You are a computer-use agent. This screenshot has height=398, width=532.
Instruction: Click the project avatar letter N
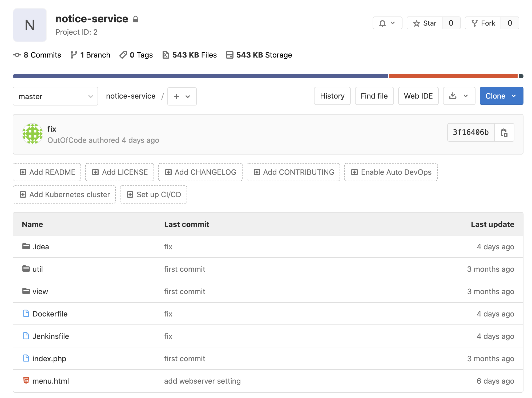pyautogui.click(x=30, y=25)
